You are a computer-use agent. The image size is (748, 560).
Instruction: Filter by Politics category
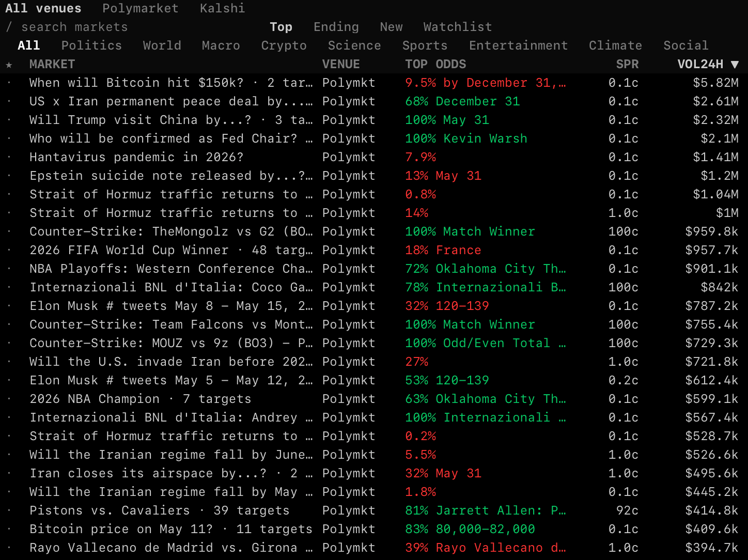click(x=91, y=45)
